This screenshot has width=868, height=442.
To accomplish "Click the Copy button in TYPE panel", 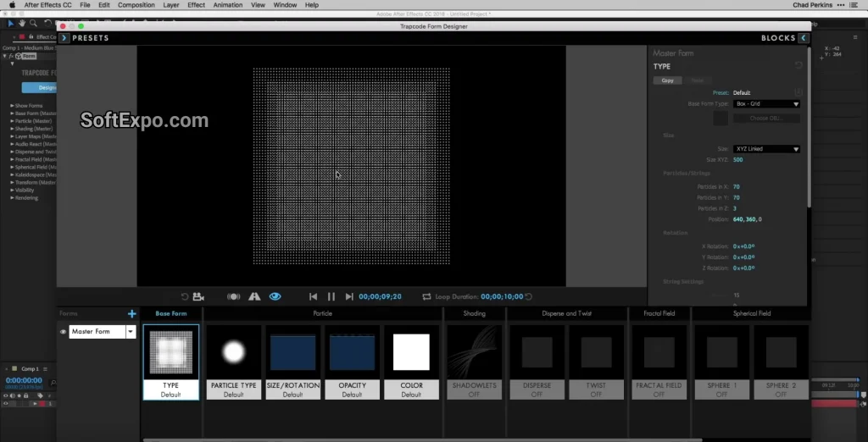I will [x=667, y=80].
